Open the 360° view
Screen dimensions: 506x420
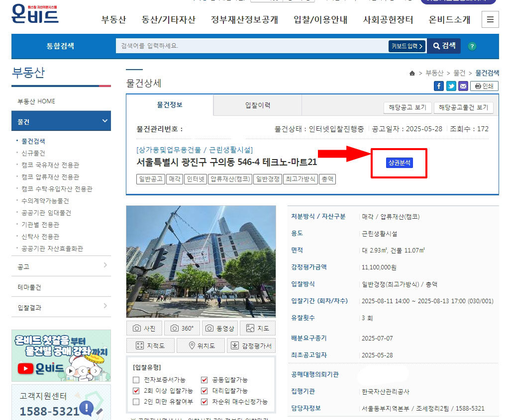pos(182,328)
